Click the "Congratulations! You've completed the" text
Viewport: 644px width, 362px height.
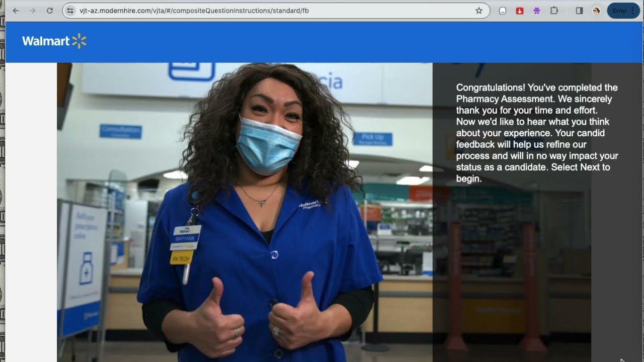click(537, 87)
